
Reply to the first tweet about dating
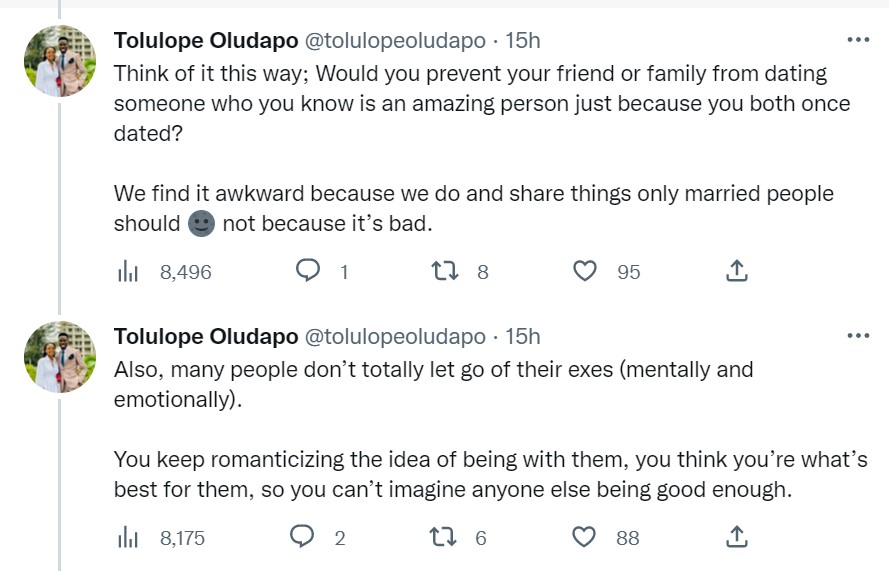[x=310, y=271]
